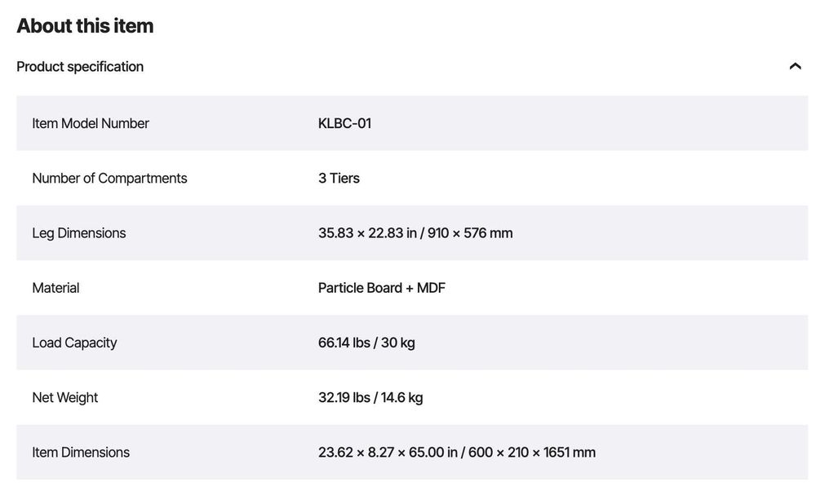This screenshot has width=816, height=504.
Task: Click the About this item heading
Action: pyautogui.click(x=85, y=26)
